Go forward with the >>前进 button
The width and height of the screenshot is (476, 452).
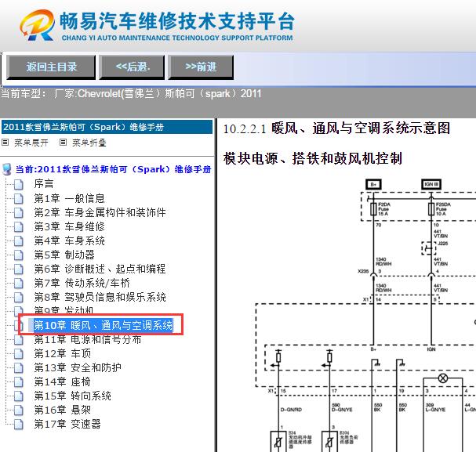click(x=201, y=67)
